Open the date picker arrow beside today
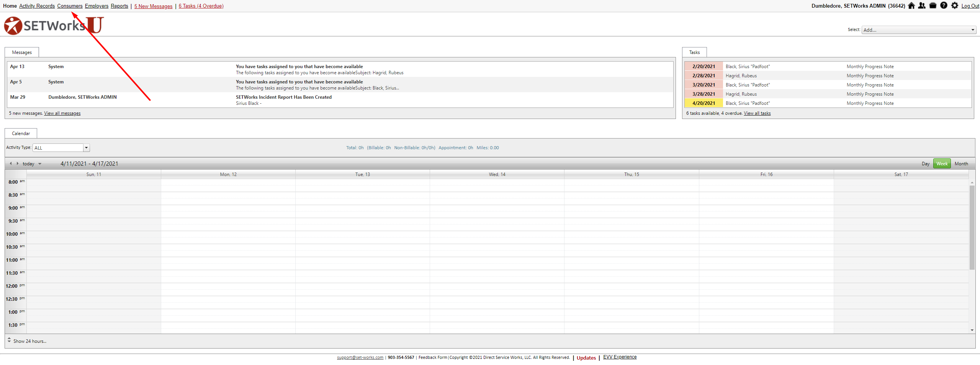This screenshot has height=365, width=980. coord(40,164)
